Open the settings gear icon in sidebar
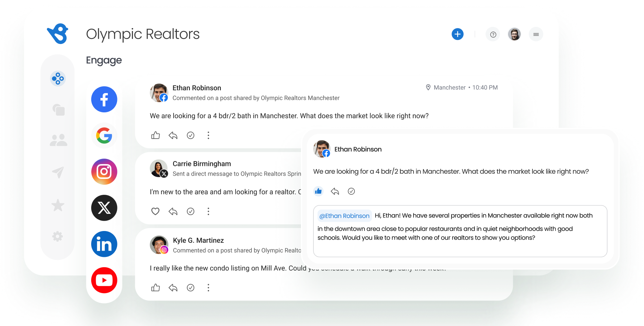Screen dimensions: 644x326 tap(57, 236)
